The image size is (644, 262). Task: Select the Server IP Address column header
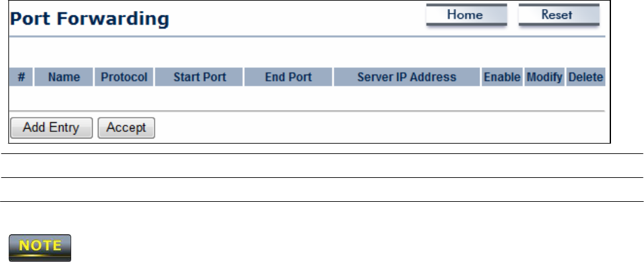point(406,77)
